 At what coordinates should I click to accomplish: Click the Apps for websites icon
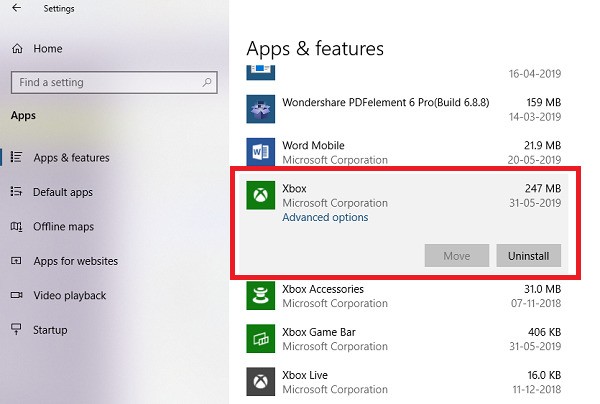point(16,261)
